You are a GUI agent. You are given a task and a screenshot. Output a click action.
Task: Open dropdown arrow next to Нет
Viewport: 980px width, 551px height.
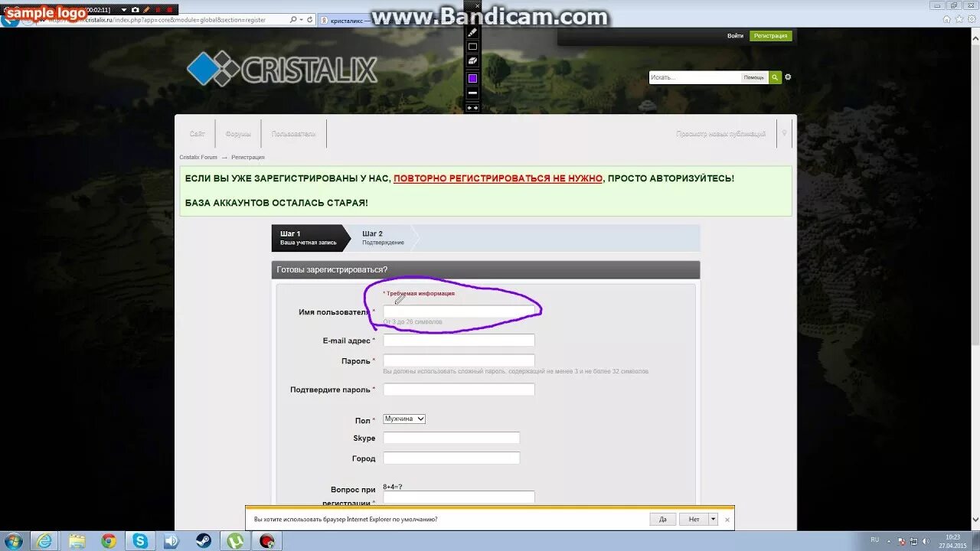tap(713, 519)
